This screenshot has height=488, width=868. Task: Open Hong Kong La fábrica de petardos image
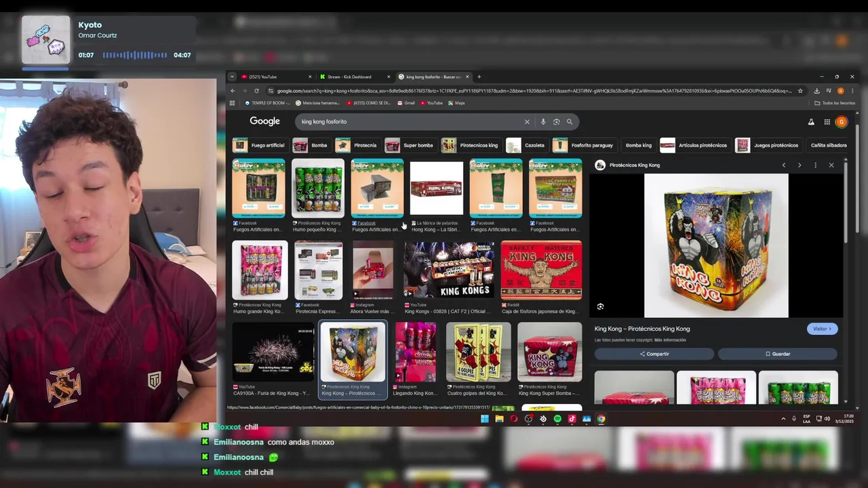click(437, 188)
